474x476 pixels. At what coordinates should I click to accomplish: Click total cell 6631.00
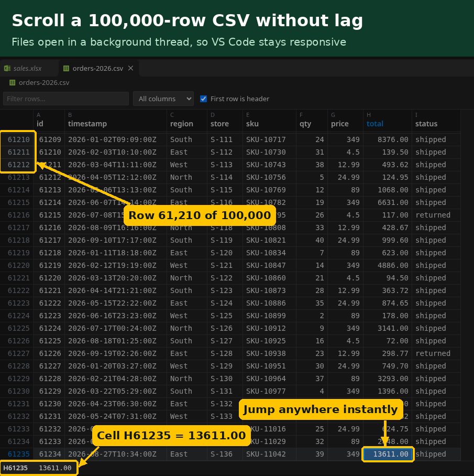click(x=388, y=202)
